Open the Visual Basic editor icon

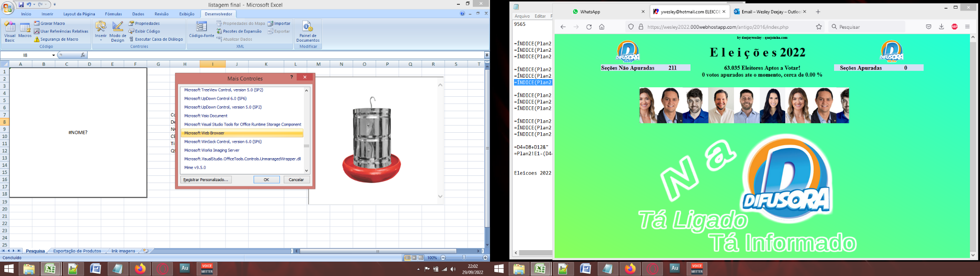pyautogui.click(x=10, y=32)
